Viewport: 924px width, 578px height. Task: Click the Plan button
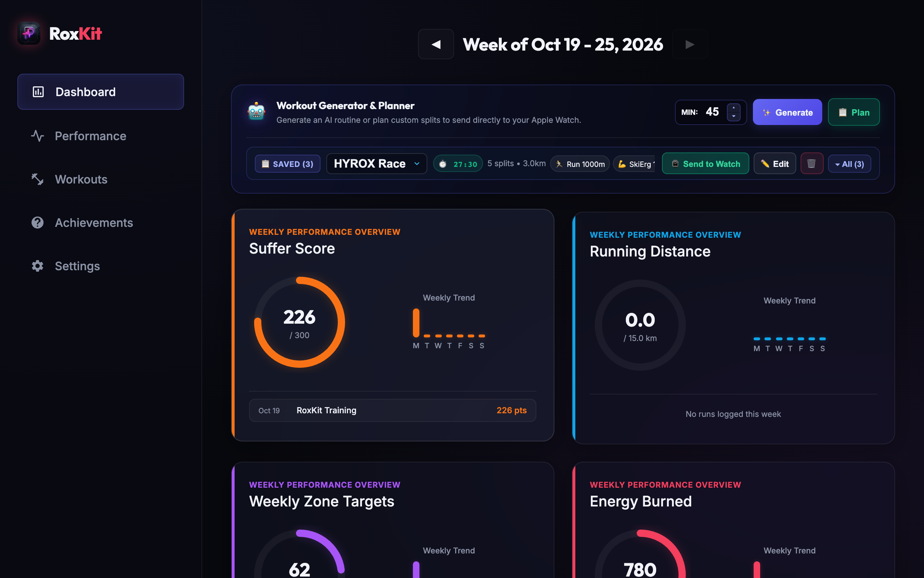(854, 112)
